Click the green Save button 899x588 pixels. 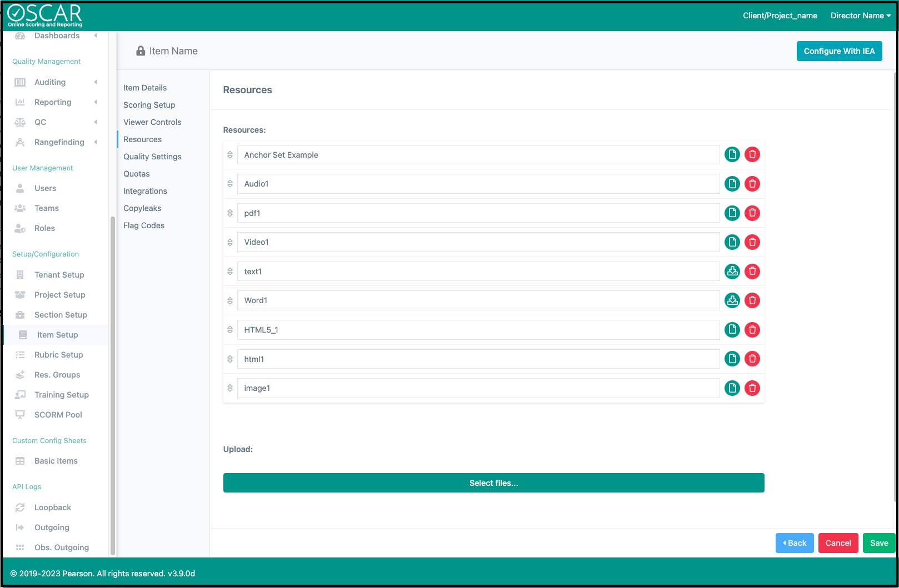[878, 543]
